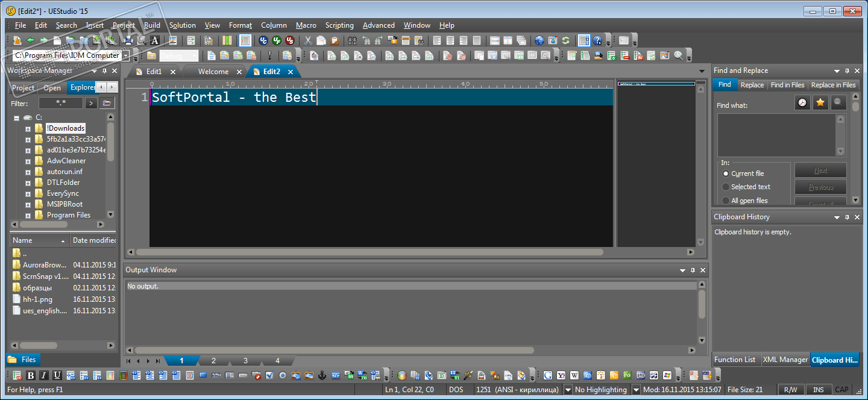868x400 pixels.
Task: Switch to the Function List tab
Action: (x=734, y=360)
